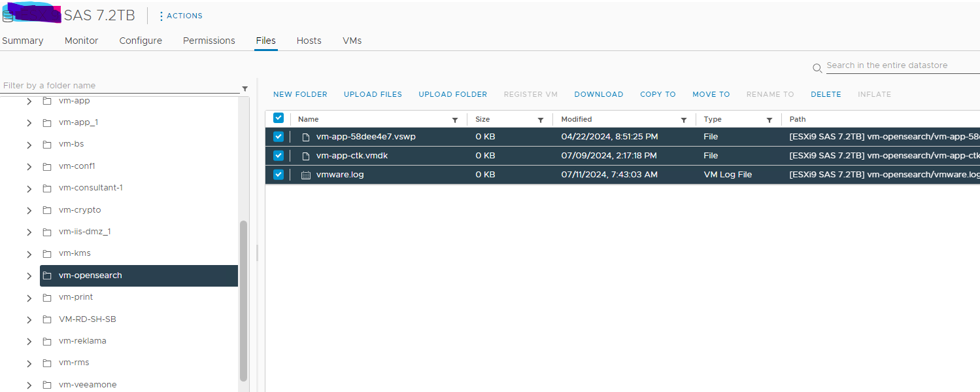Expand the VM-RD-SH-SB folder chevron
Image resolution: width=980 pixels, height=392 pixels.
29,319
